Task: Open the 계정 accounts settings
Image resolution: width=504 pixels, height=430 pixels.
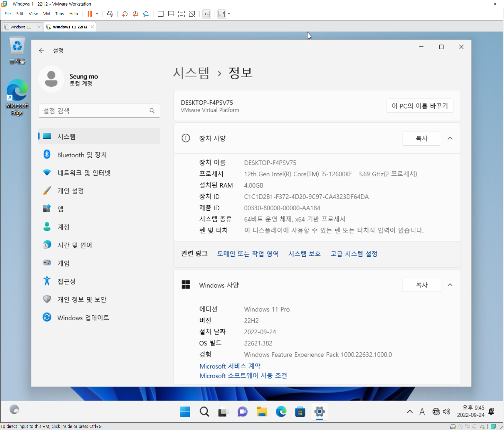Action: pos(99,227)
